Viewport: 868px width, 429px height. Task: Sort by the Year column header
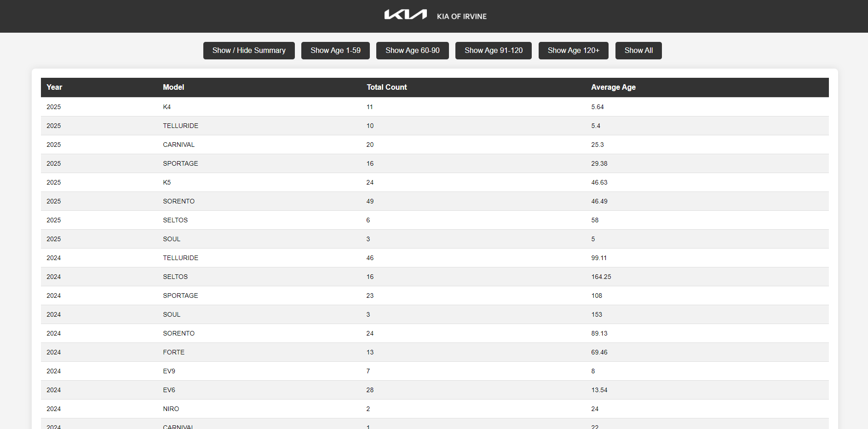pyautogui.click(x=54, y=87)
